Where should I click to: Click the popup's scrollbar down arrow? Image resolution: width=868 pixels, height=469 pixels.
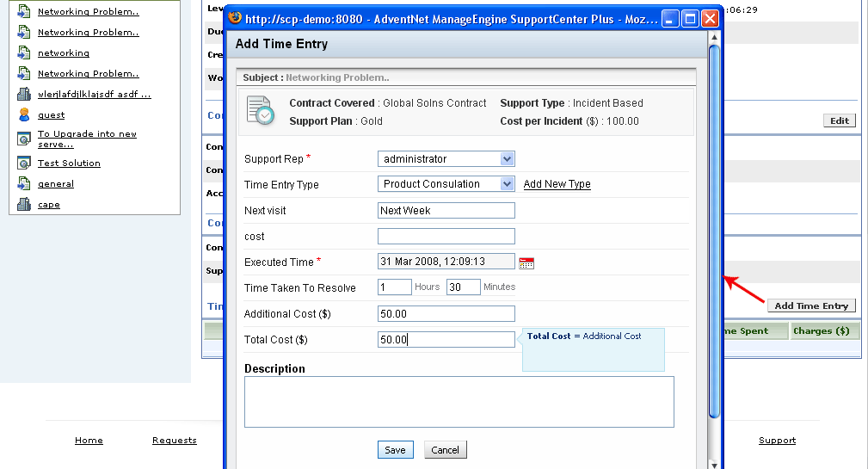coord(714,464)
